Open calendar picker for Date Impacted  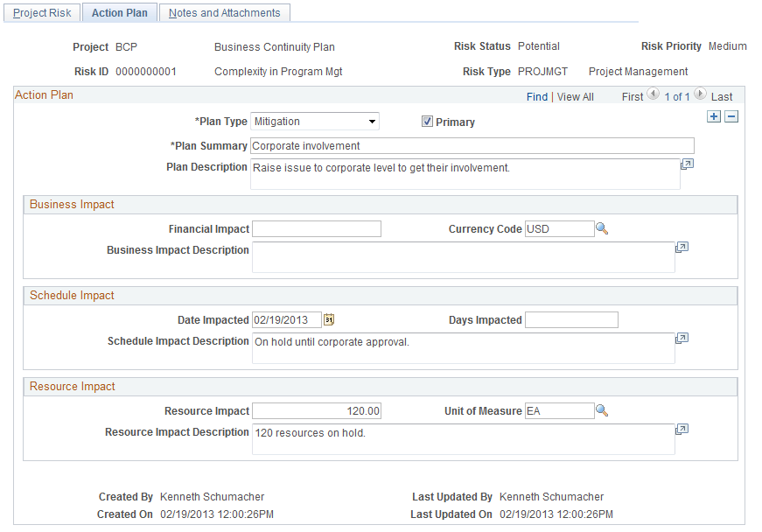point(329,319)
